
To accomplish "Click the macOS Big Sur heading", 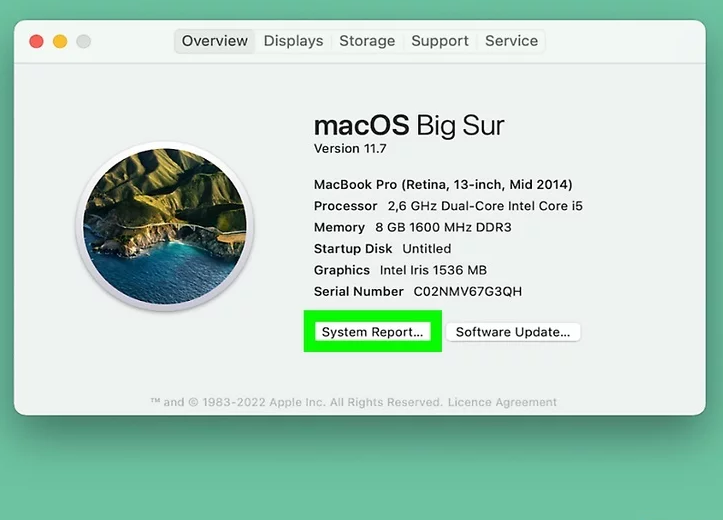I will click(x=409, y=125).
